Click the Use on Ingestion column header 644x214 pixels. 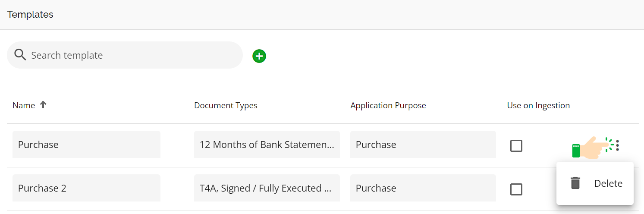pos(538,106)
